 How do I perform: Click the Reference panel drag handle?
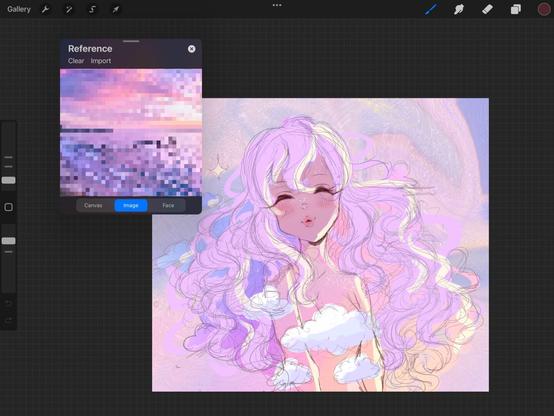[x=131, y=41]
